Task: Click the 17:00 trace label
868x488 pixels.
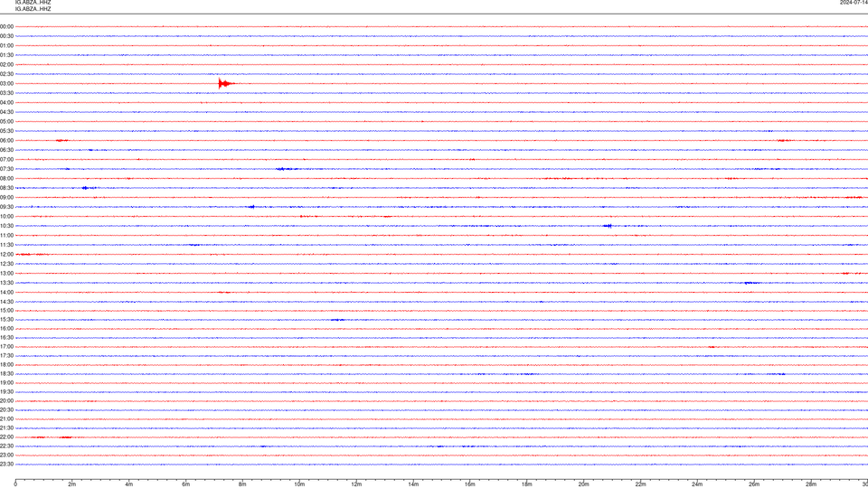Action: 6,347
